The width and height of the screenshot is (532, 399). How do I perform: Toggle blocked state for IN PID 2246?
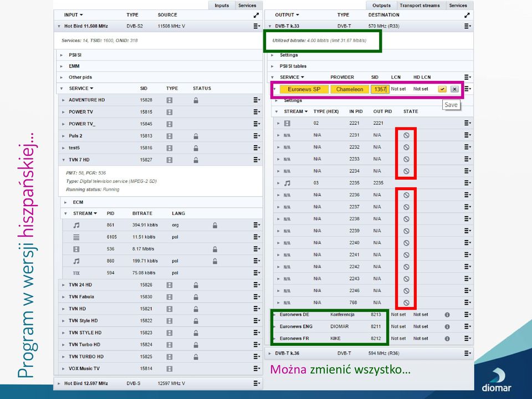click(x=406, y=291)
